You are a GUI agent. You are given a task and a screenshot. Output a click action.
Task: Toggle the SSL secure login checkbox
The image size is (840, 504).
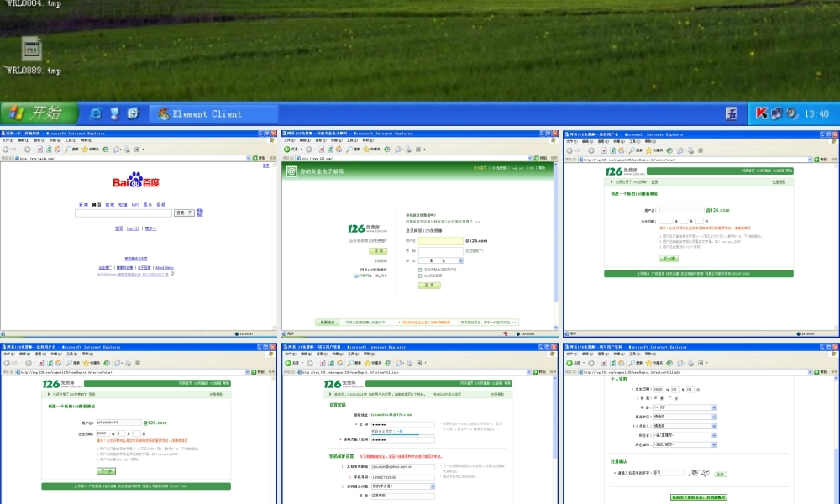pos(420,276)
